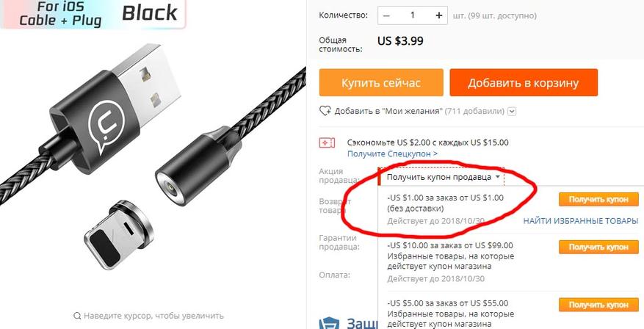Click the red coupon ticket icon
Screen dimensions: 644x329
pos(327,143)
